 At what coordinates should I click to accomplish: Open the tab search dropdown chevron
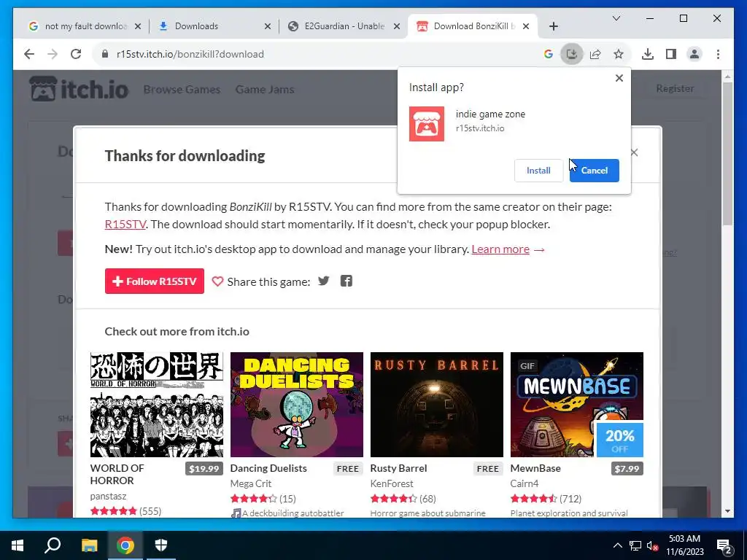pyautogui.click(x=616, y=18)
